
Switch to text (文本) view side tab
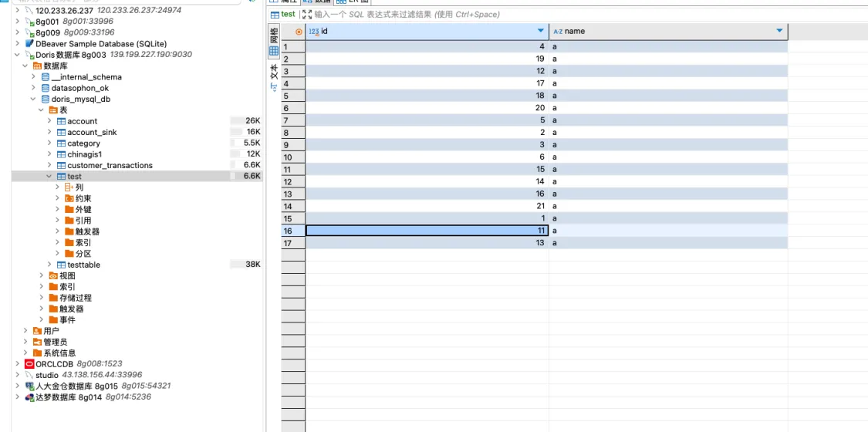[x=273, y=77]
